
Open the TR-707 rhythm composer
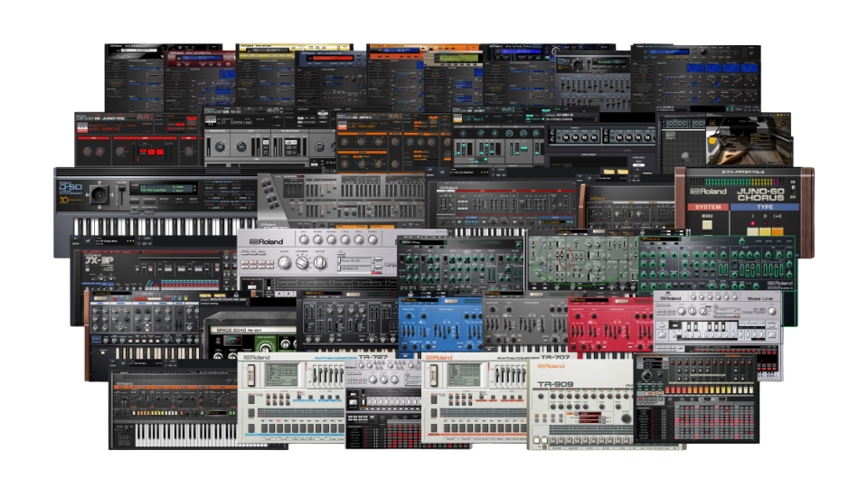475,399
